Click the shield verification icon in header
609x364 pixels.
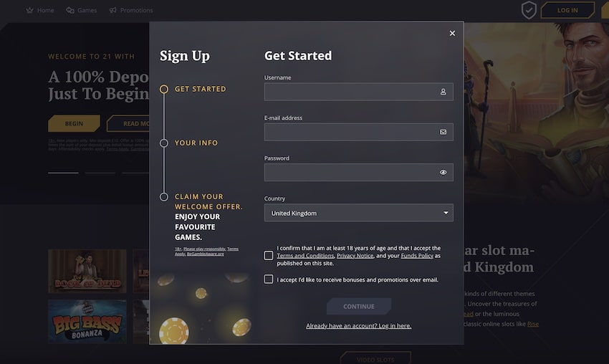pyautogui.click(x=529, y=10)
